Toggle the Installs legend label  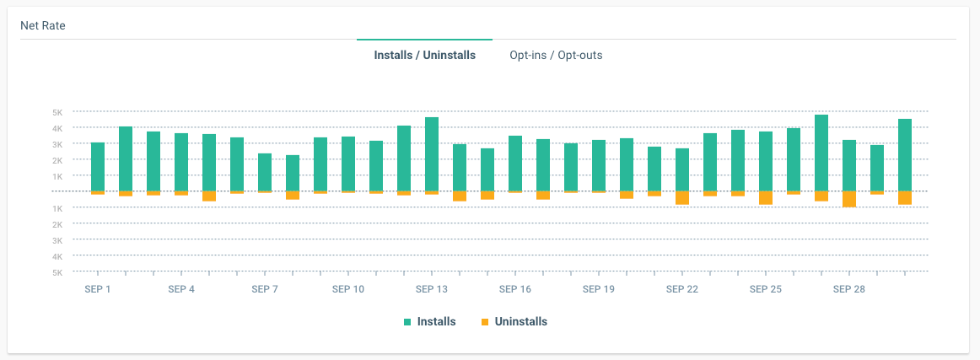(435, 322)
